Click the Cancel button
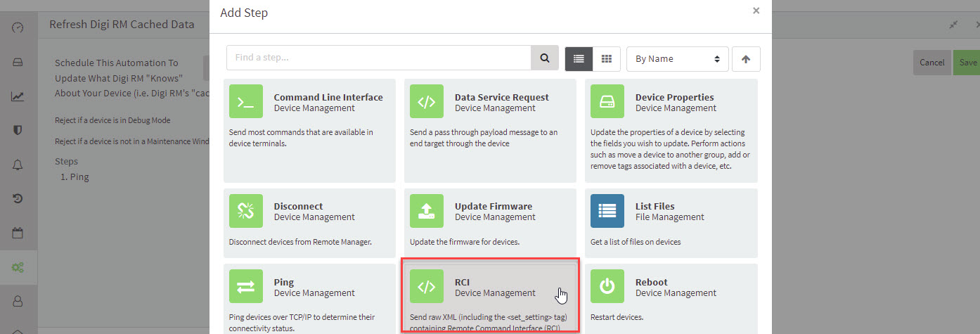Screen dimensions: 980x334 pos(932,63)
